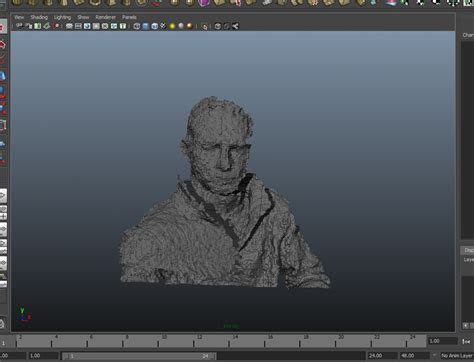Image resolution: width=474 pixels, height=362 pixels.
Task: Click the X-Ray Active Components icon
Action: tap(227, 26)
